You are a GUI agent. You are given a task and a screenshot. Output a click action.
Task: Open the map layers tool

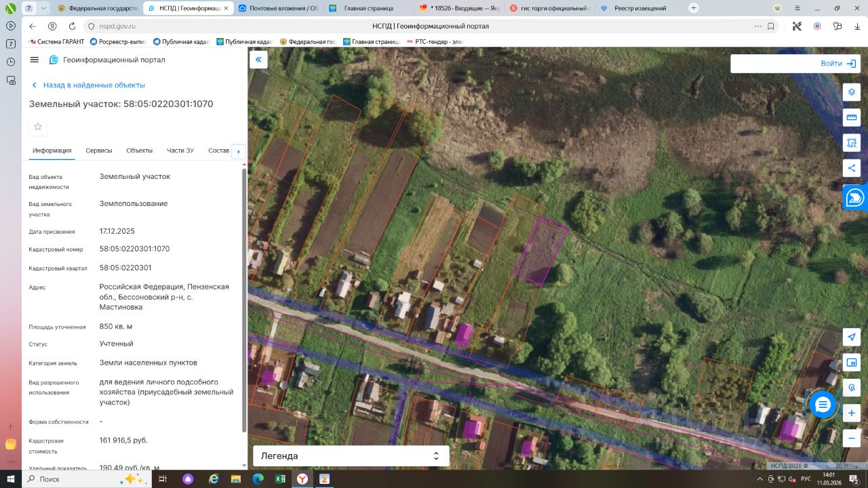click(852, 92)
